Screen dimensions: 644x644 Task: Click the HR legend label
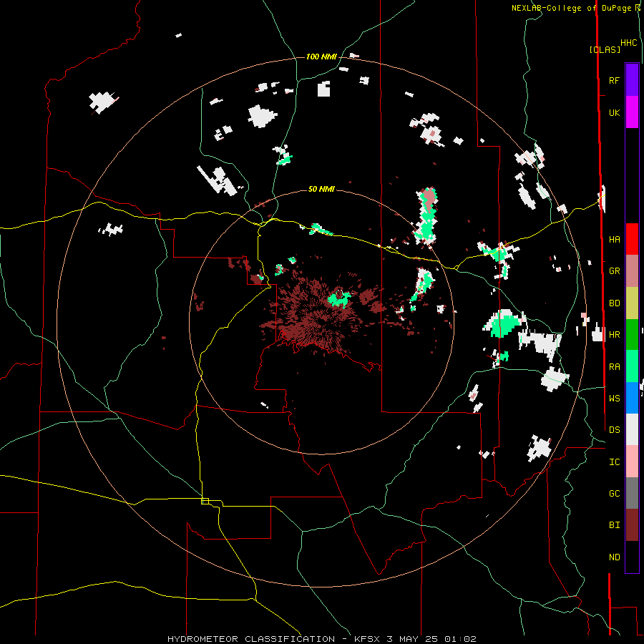click(614, 335)
